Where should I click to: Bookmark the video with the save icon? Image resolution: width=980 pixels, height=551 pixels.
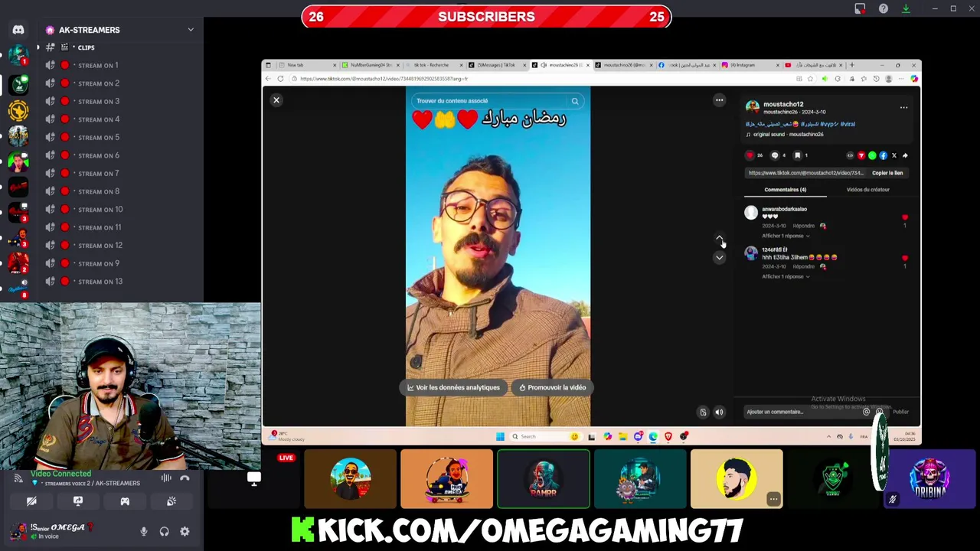[x=797, y=155]
